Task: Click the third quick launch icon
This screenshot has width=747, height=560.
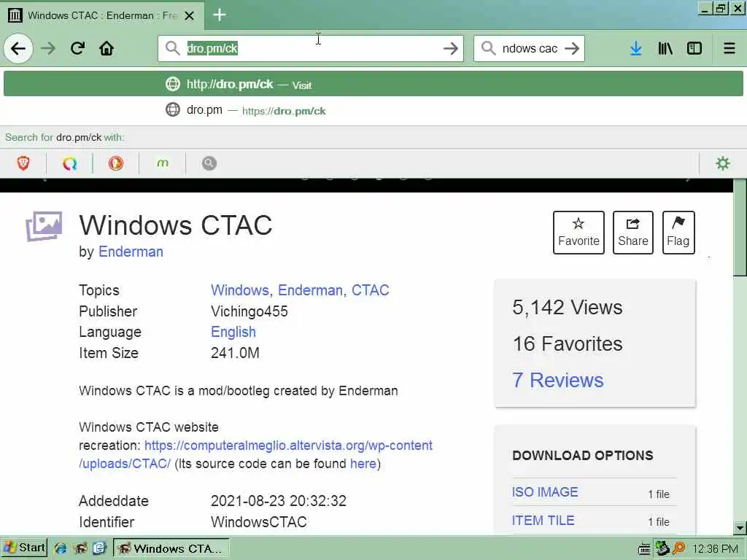Action: [99, 548]
